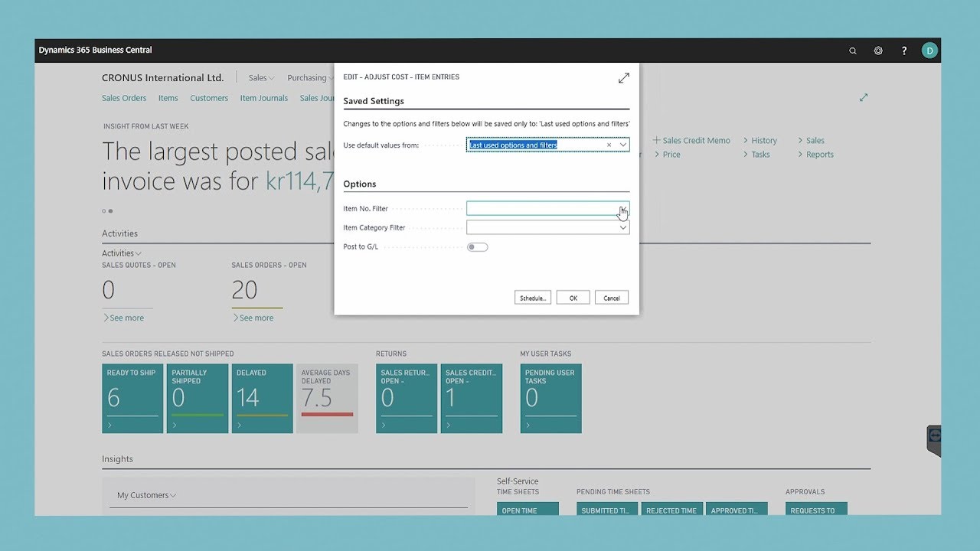Open the Sales menu dropdown
This screenshot has height=551, width=980.
261,78
